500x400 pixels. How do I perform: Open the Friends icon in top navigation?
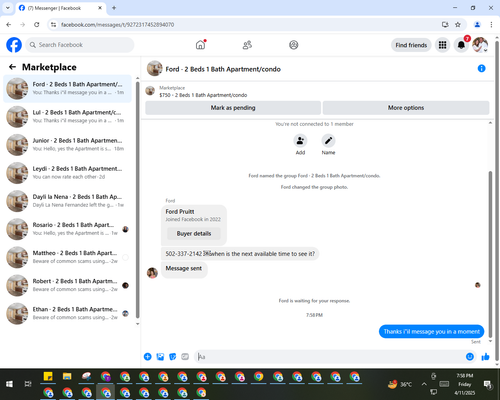point(247,45)
